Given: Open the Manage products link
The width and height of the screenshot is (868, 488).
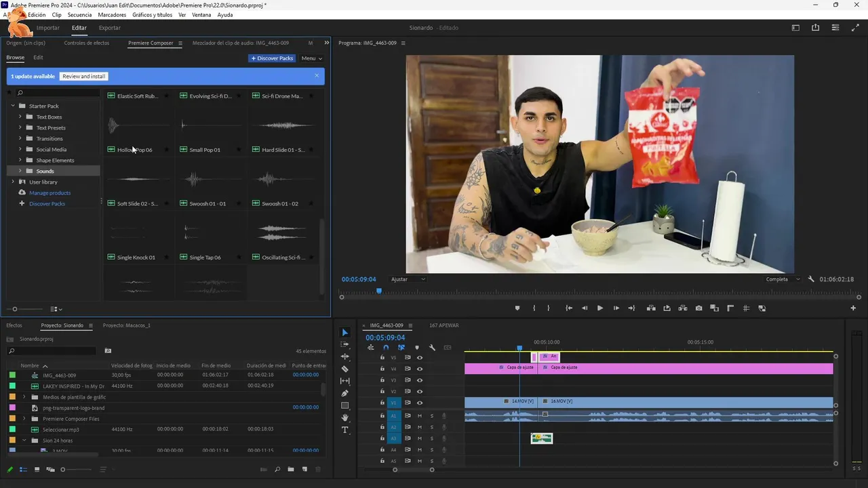Looking at the screenshot, I should pyautogui.click(x=50, y=192).
